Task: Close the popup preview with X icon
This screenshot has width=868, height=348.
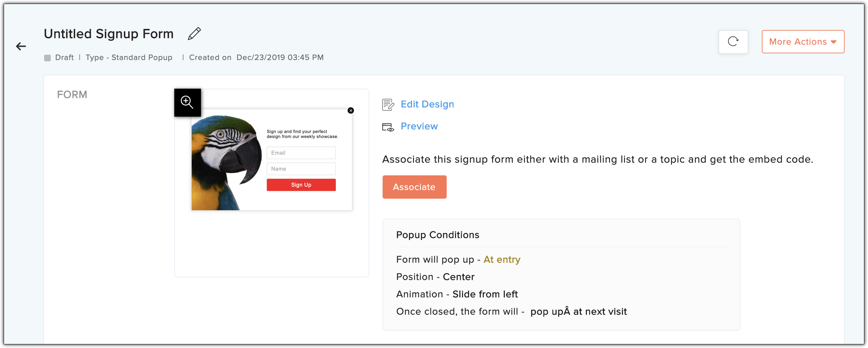Action: pyautogui.click(x=351, y=110)
